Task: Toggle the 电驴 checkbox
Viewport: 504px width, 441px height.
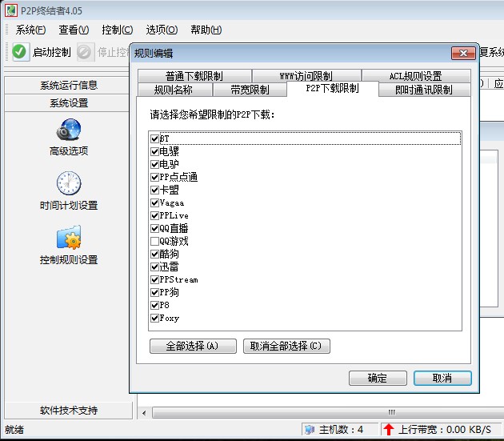Action: coord(154,164)
